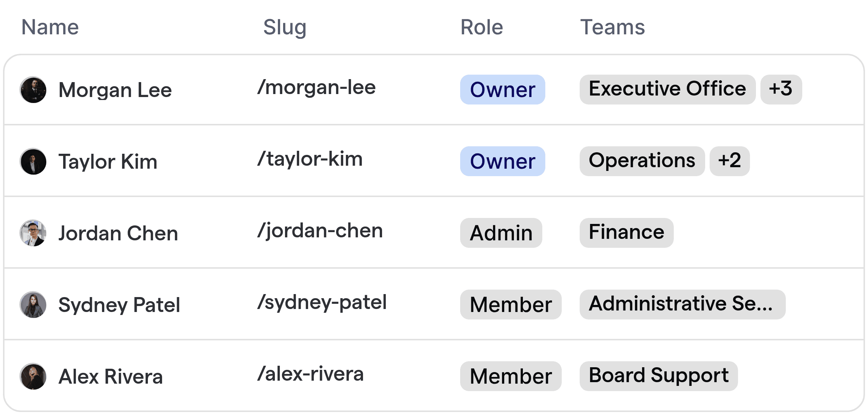Select the Admin badge for Jordan Chen

(x=501, y=233)
